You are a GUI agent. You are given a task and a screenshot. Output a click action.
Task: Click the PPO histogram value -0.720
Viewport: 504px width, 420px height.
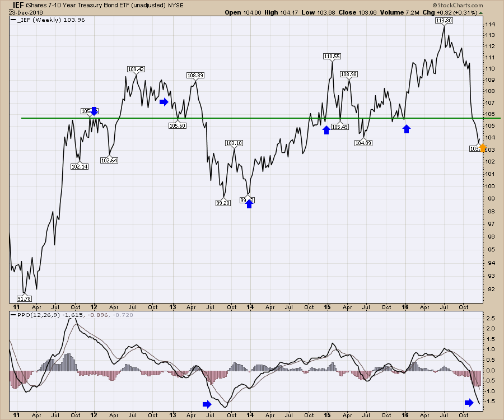tap(123, 315)
